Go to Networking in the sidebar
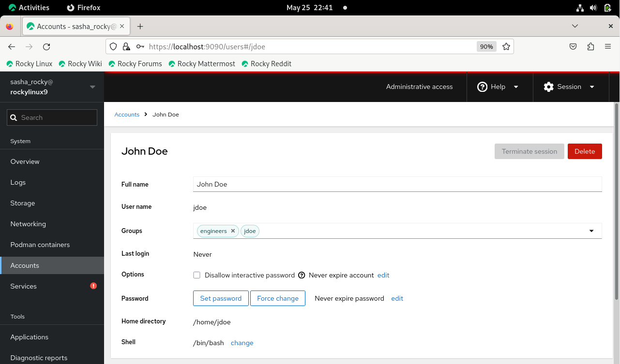Viewport: 620px width, 364px height. tap(28, 224)
